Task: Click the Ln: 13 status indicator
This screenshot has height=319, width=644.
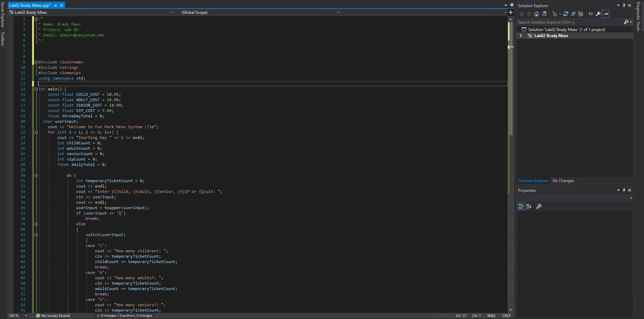Action: click(x=461, y=316)
